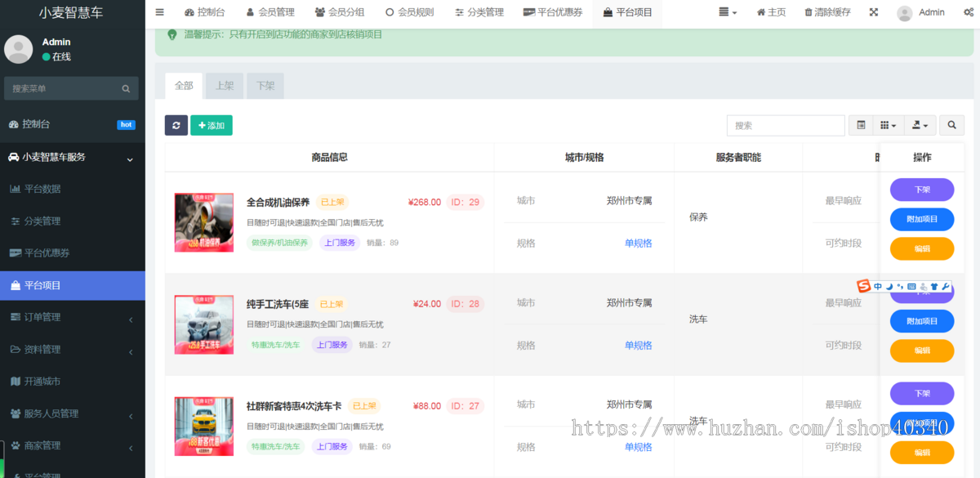The height and width of the screenshot is (478, 980).
Task: Click 单规格 link in 全合成机油保养 row
Action: 639,243
